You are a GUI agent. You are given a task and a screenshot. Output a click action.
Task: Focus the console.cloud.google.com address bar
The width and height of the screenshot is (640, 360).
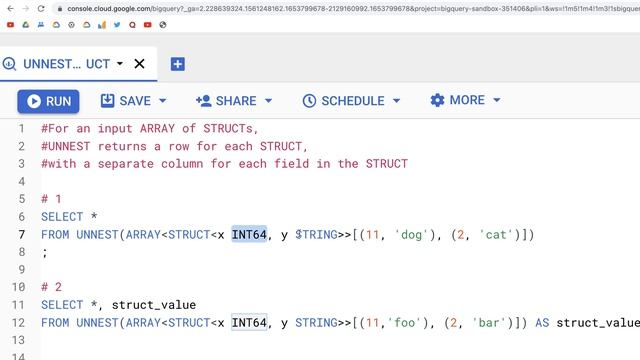pos(347,9)
